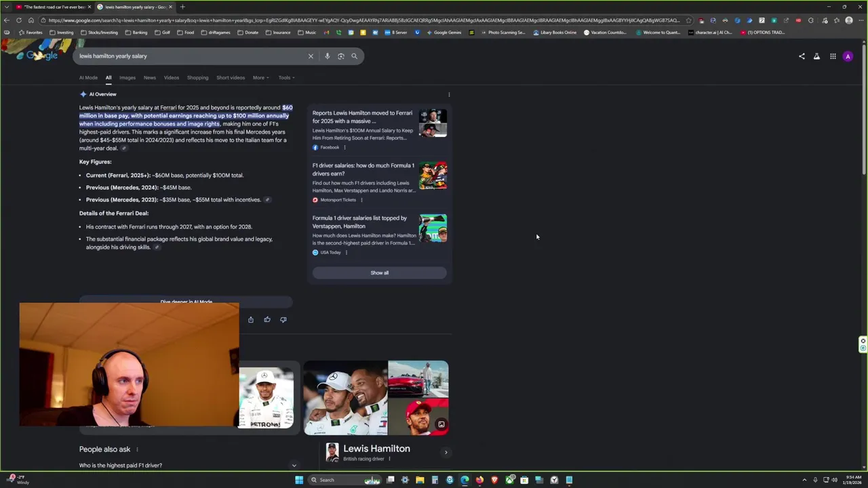Click the share icon near Google apps
This screenshot has height=488, width=868.
tap(802, 56)
